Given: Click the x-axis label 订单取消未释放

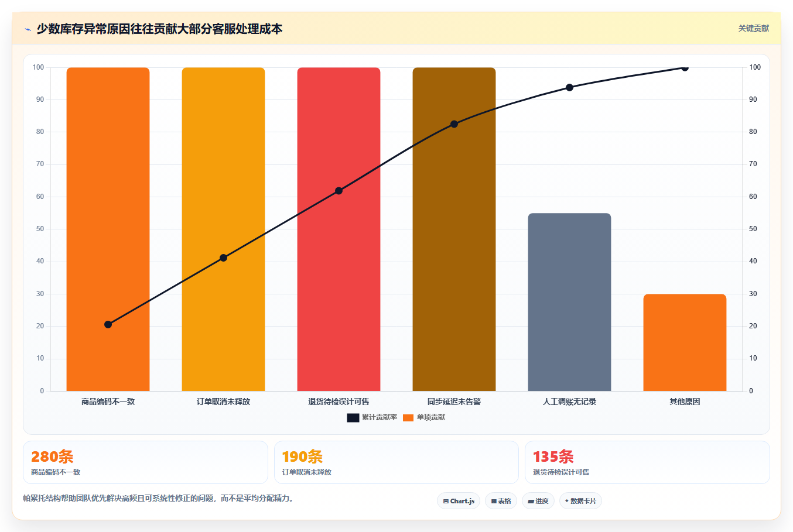Looking at the screenshot, I should (223, 401).
